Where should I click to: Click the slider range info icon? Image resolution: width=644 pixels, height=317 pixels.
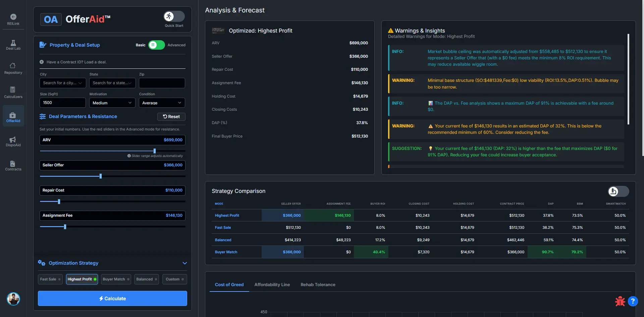tap(129, 156)
